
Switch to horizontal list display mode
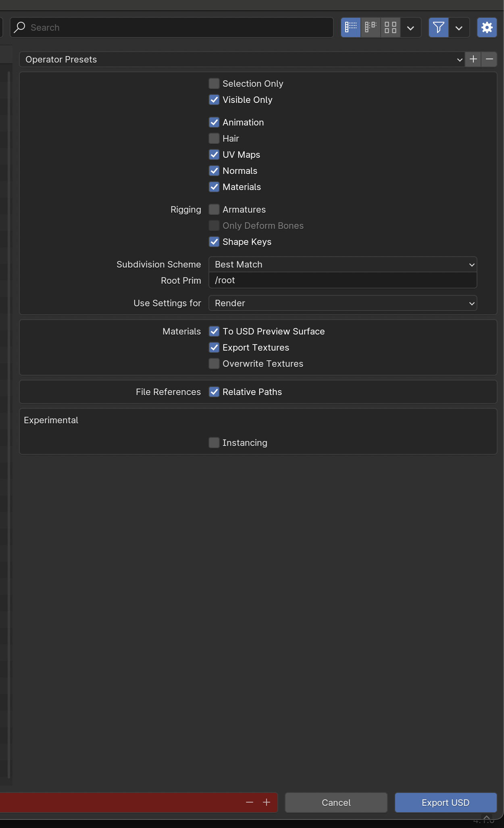[371, 27]
